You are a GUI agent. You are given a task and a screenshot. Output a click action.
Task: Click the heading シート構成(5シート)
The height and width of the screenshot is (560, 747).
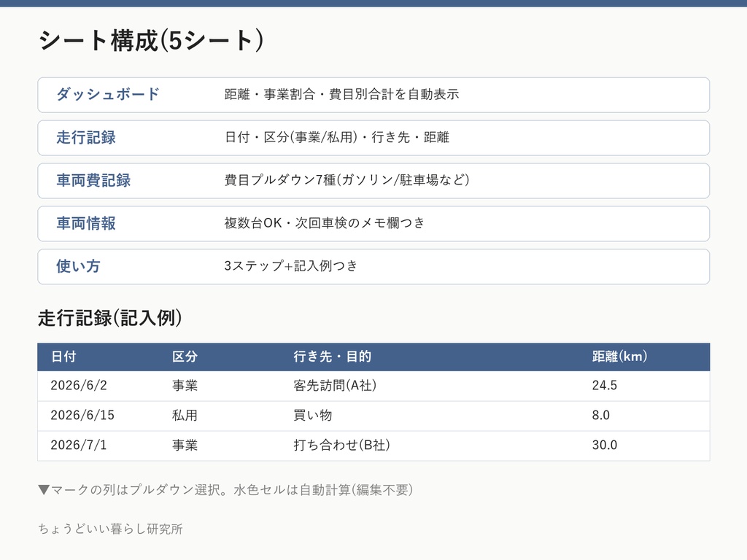click(x=150, y=40)
